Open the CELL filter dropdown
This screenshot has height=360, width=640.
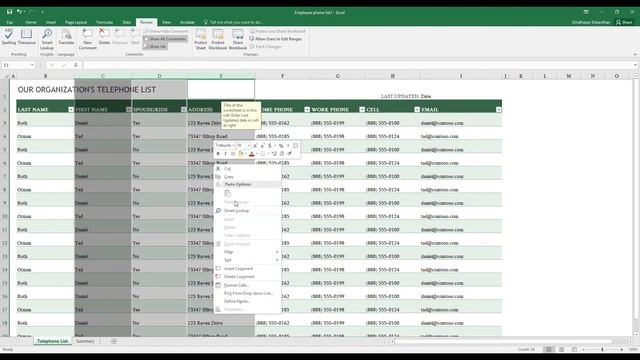pyautogui.click(x=417, y=109)
